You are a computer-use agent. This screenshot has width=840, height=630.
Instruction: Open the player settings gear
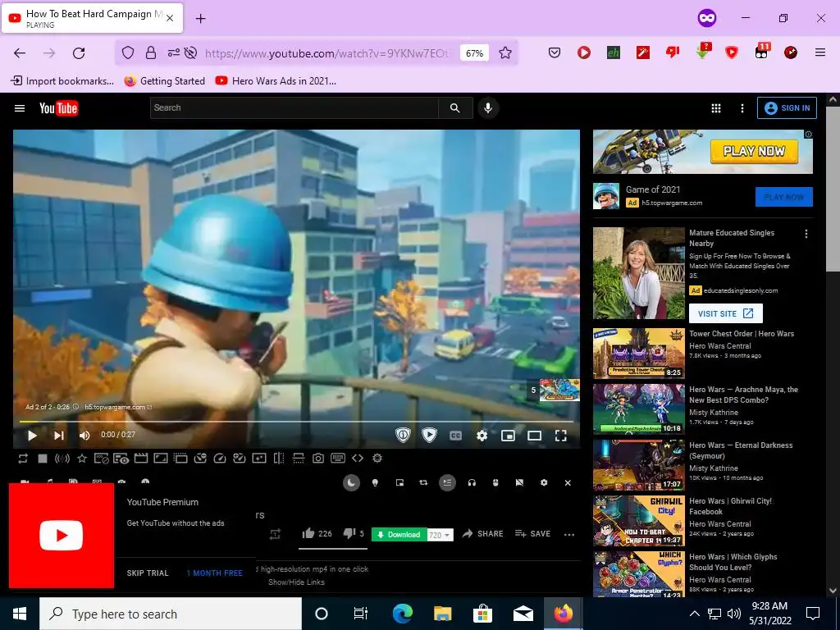pos(482,436)
